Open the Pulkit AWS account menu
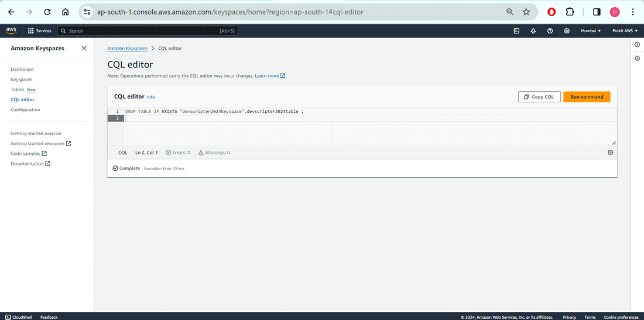Viewport: 644px width, 320px height. click(x=625, y=31)
